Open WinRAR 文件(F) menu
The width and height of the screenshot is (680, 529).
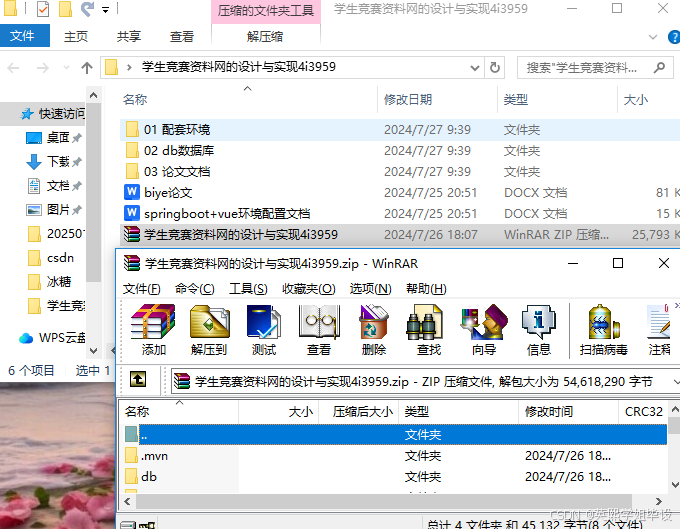[141, 288]
